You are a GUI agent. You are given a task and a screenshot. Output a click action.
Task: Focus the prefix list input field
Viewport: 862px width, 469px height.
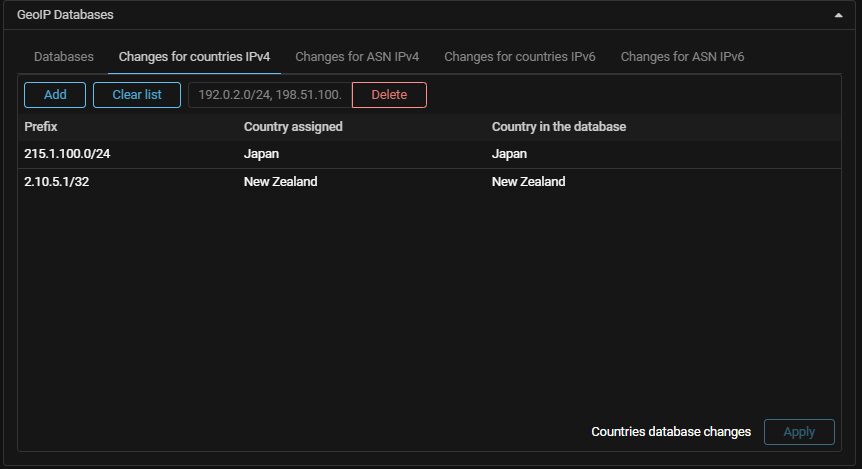(x=270, y=95)
